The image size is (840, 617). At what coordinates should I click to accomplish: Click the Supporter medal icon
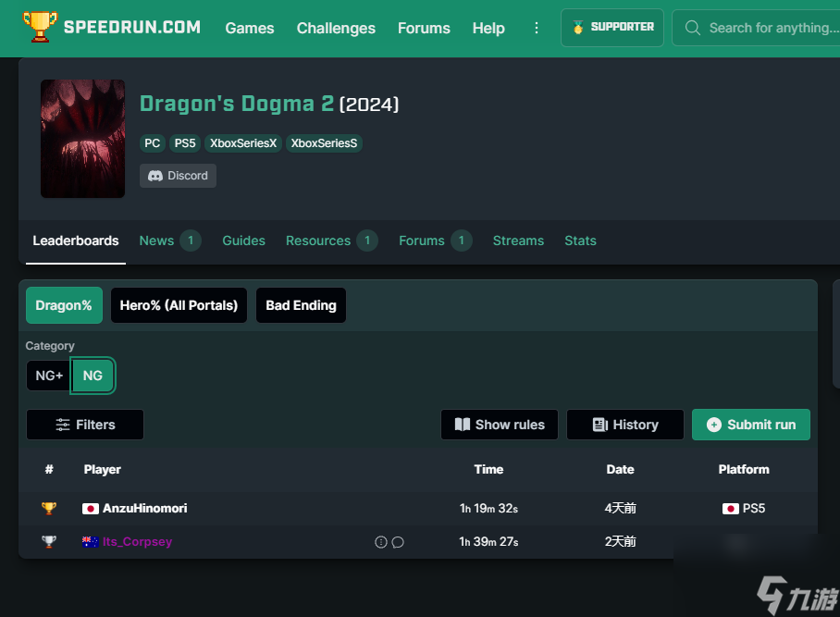pyautogui.click(x=578, y=27)
